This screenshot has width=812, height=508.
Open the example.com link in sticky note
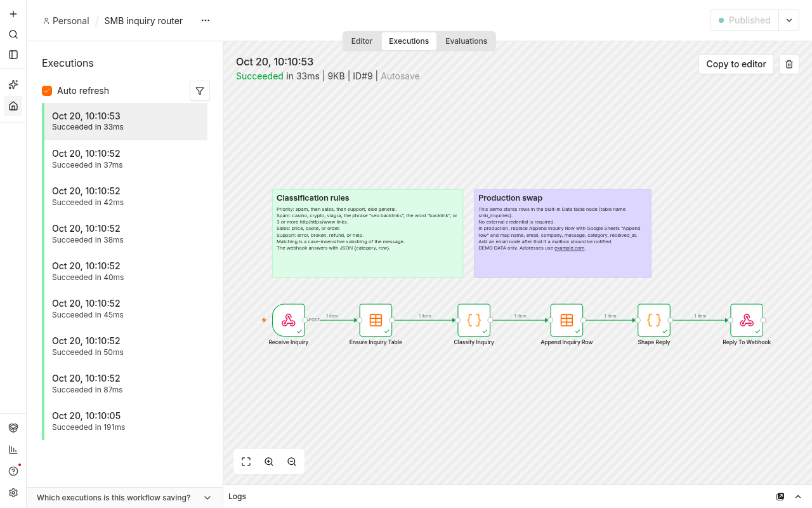570,248
